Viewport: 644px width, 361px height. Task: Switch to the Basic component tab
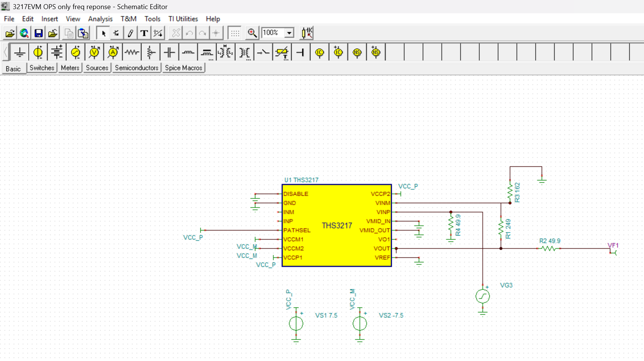pyautogui.click(x=13, y=69)
